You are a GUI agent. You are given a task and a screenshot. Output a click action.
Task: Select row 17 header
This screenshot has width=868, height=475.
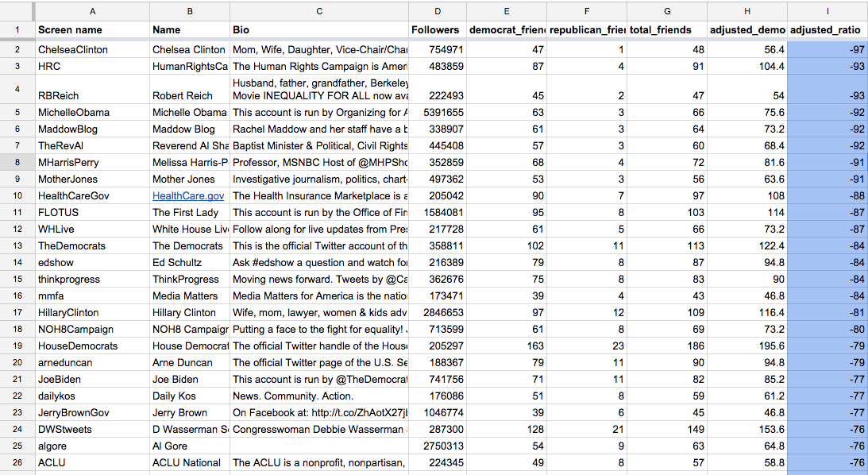coord(17,313)
